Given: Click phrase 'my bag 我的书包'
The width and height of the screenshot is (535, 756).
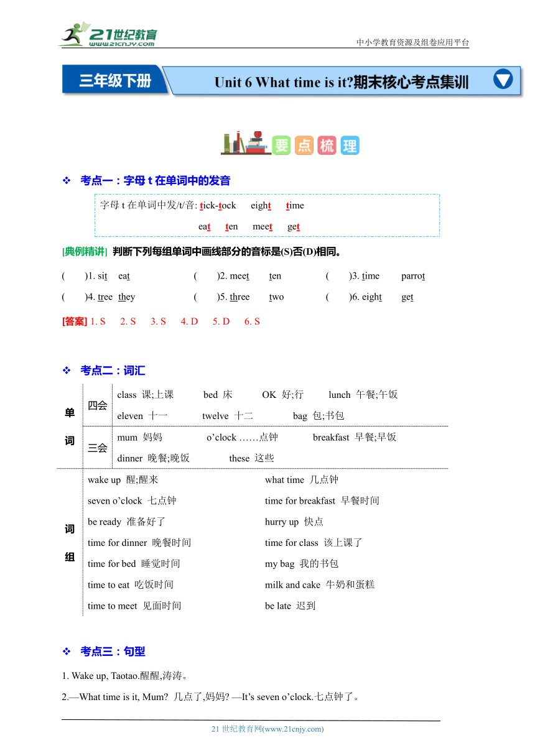Looking at the screenshot, I should tap(302, 564).
